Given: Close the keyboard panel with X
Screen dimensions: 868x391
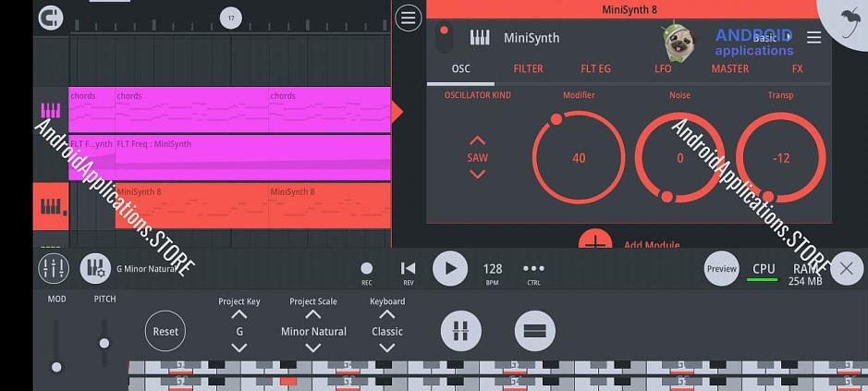Looking at the screenshot, I should 847,269.
